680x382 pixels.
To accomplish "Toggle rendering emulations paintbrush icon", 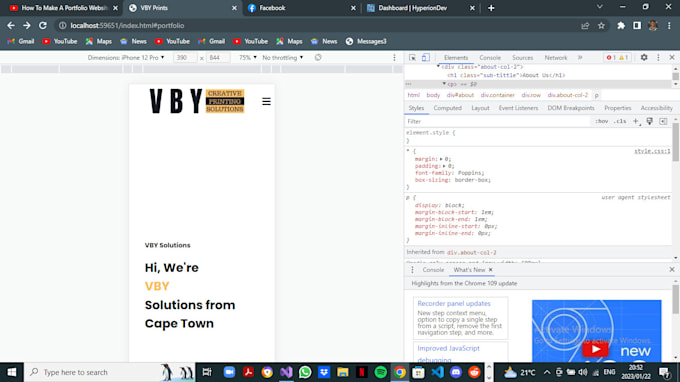I will pos(649,121).
